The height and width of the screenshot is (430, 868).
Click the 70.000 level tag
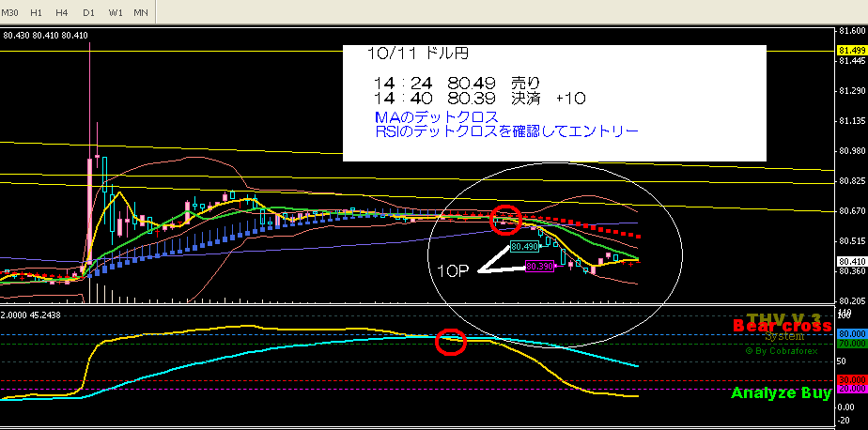coord(853,344)
